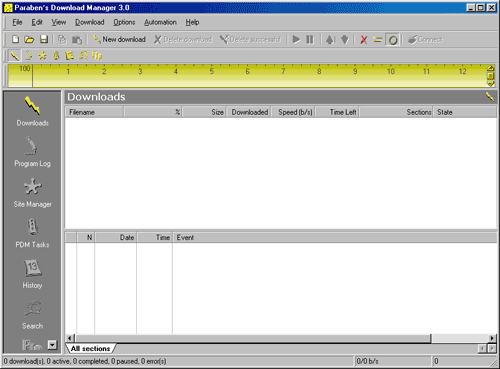Select the Program Log icon in small toolbar

click(x=29, y=55)
